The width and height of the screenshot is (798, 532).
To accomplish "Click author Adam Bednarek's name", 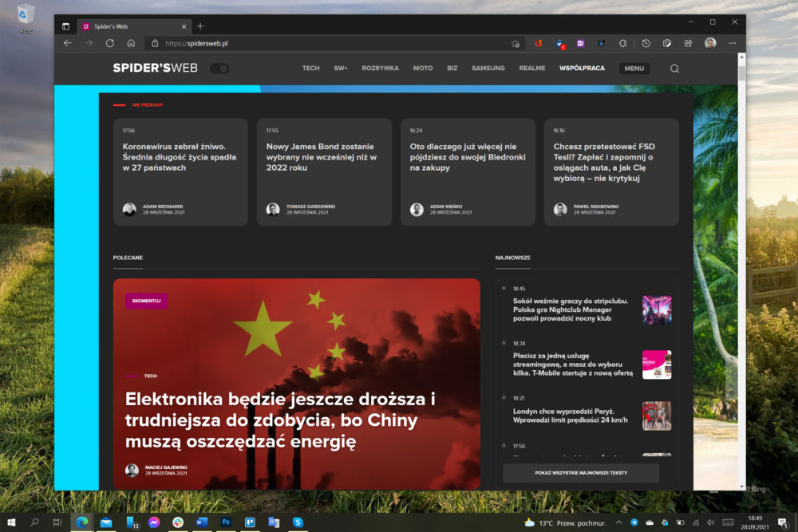I will point(163,207).
